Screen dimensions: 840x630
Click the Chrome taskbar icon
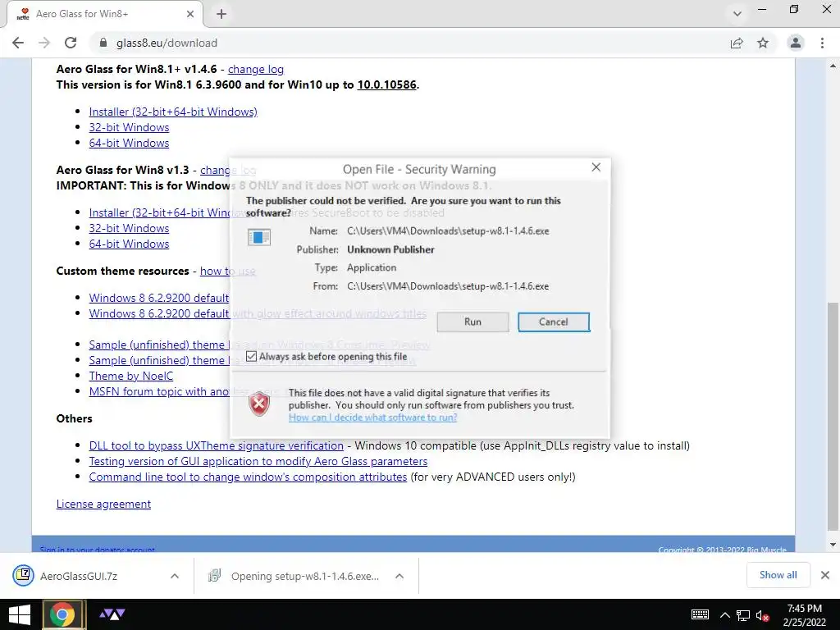(62, 614)
